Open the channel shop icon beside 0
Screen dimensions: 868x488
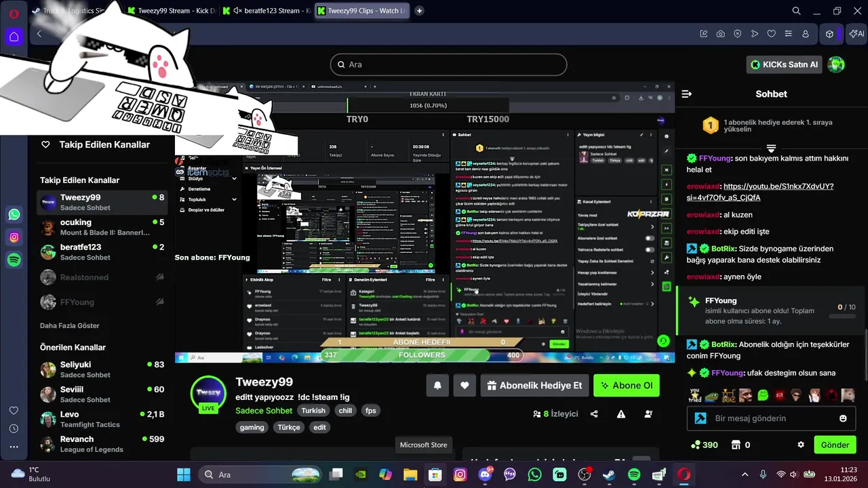736,445
